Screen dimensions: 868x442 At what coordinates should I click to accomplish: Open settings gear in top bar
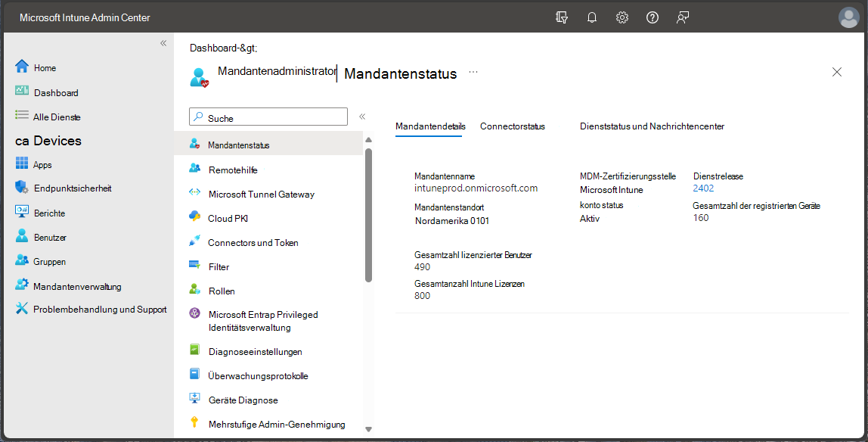pyautogui.click(x=622, y=17)
